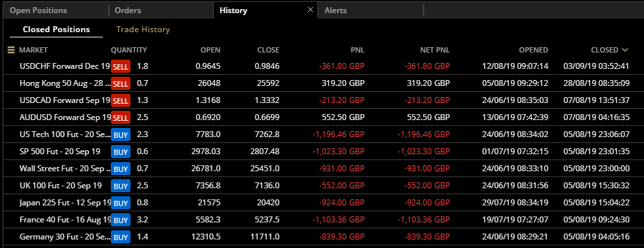Click BUY badge on France 40 Fut row
The height and width of the screenshot is (248, 644).
click(x=120, y=220)
